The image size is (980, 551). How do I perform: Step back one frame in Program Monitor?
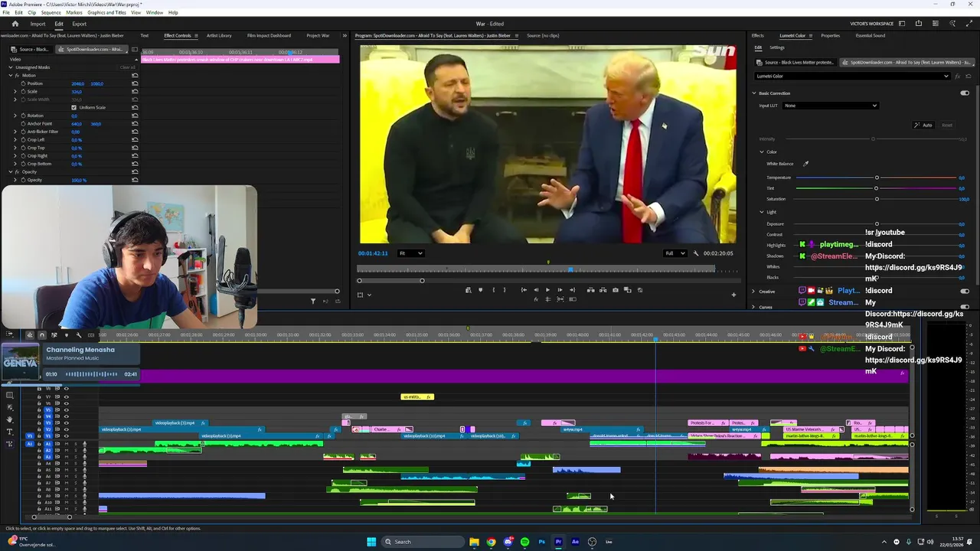[x=536, y=290]
